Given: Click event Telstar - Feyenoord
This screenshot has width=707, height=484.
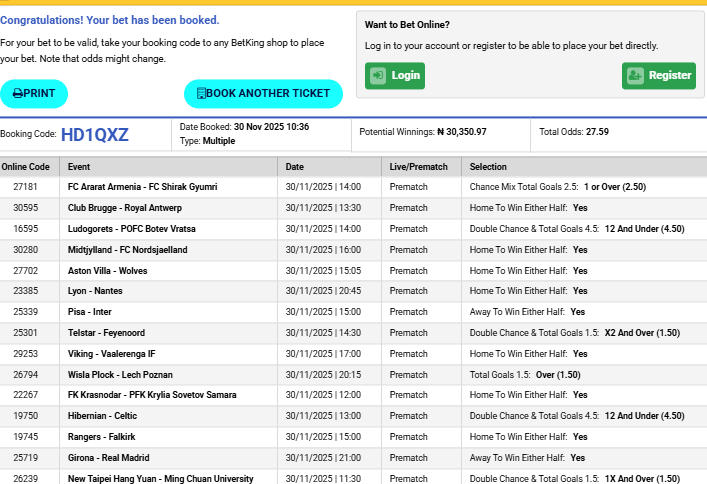Looking at the screenshot, I should (106, 333).
